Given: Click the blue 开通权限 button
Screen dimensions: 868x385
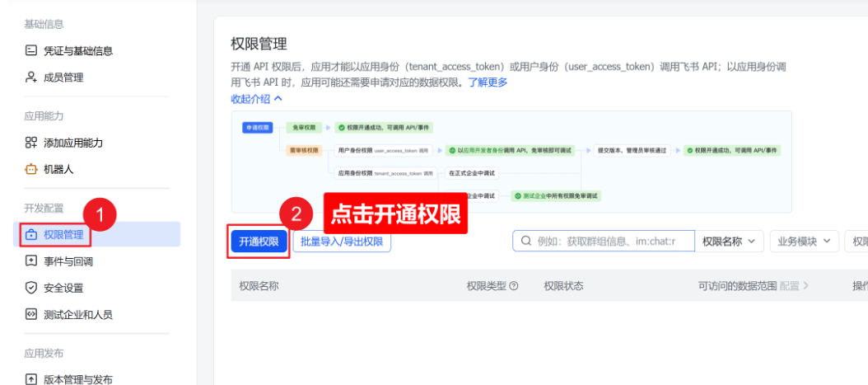Looking at the screenshot, I should tap(259, 242).
